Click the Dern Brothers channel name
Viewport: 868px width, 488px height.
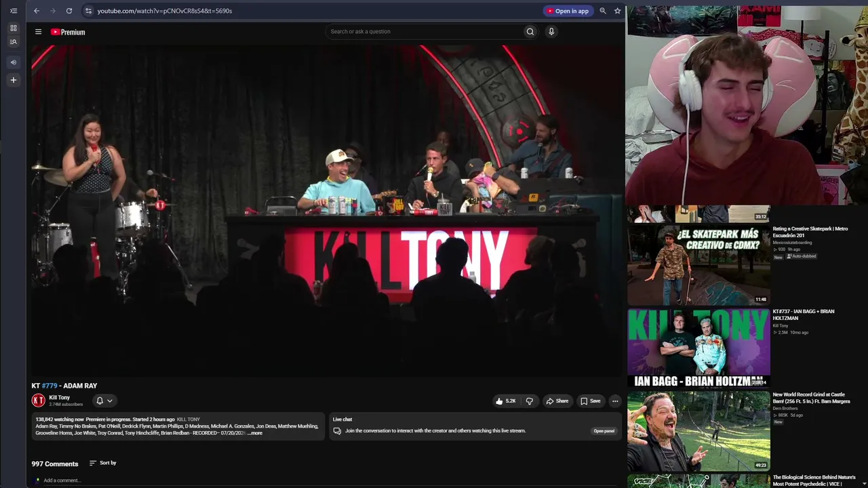(785, 409)
